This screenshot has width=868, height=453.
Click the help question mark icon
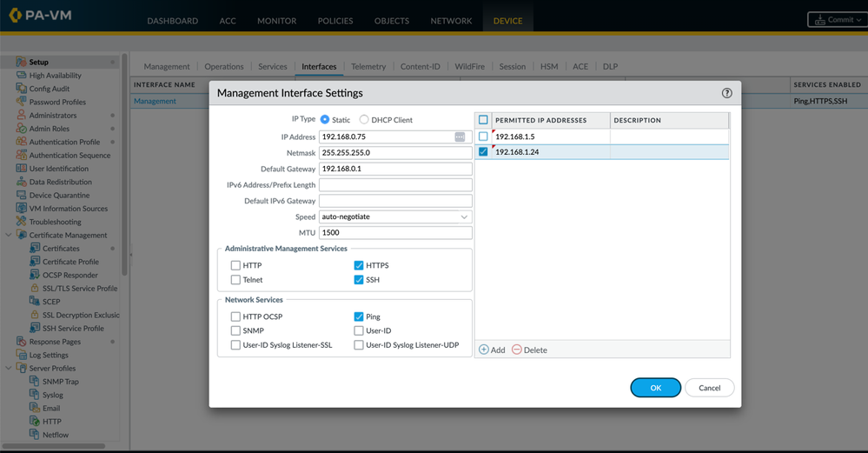tap(726, 93)
